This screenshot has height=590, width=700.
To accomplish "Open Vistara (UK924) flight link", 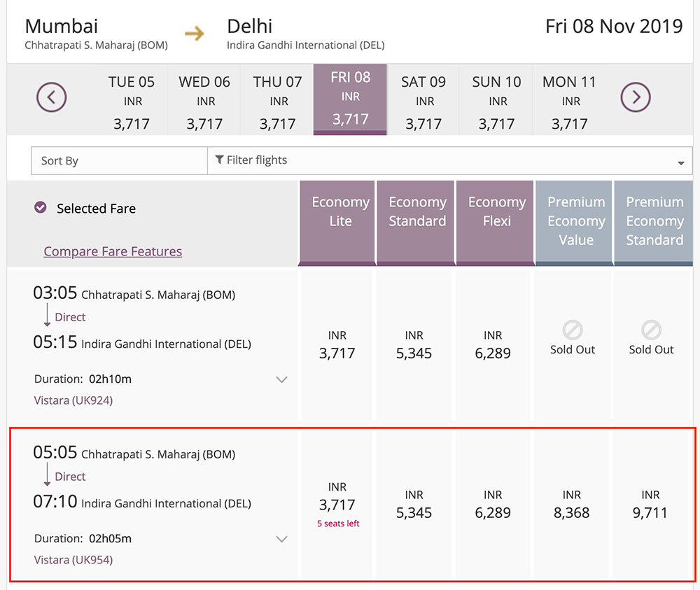I will (73, 400).
